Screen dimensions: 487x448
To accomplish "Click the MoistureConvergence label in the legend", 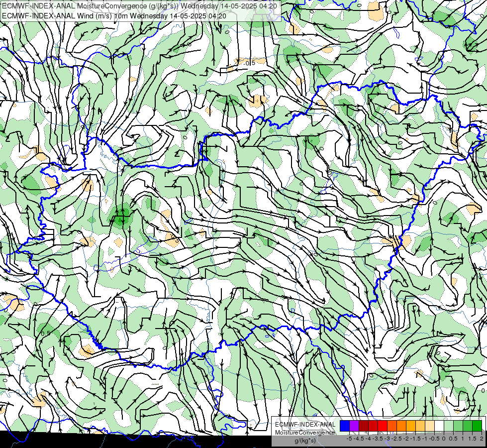I will point(305,433).
